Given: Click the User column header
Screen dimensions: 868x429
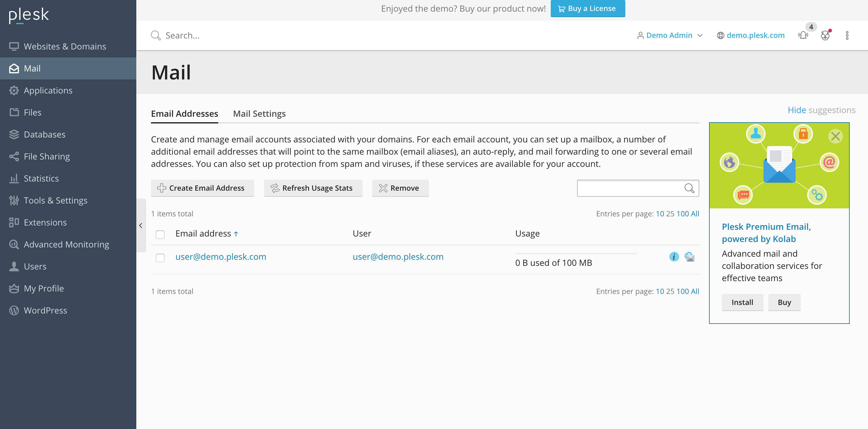Looking at the screenshot, I should click(362, 233).
